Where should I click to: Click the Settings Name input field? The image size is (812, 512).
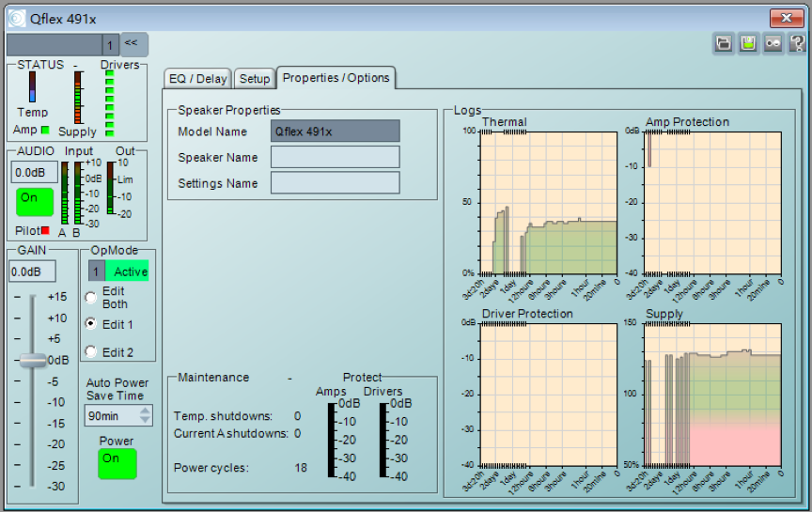coord(336,183)
